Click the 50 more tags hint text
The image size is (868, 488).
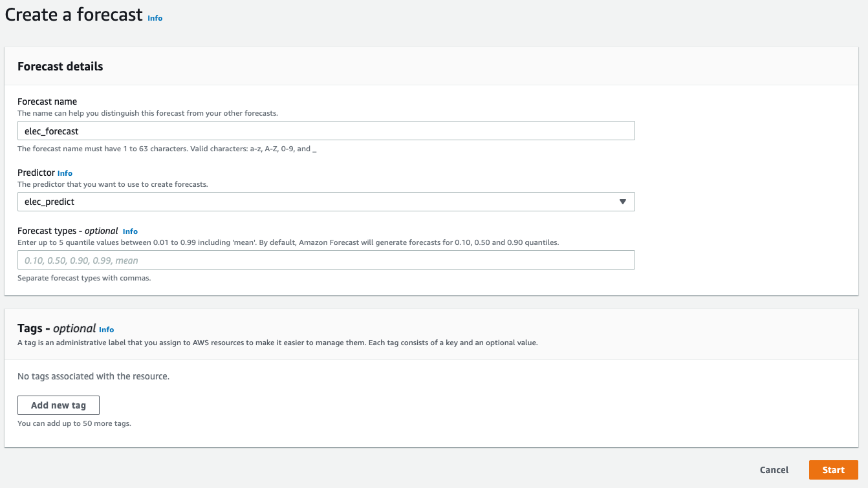tap(74, 424)
